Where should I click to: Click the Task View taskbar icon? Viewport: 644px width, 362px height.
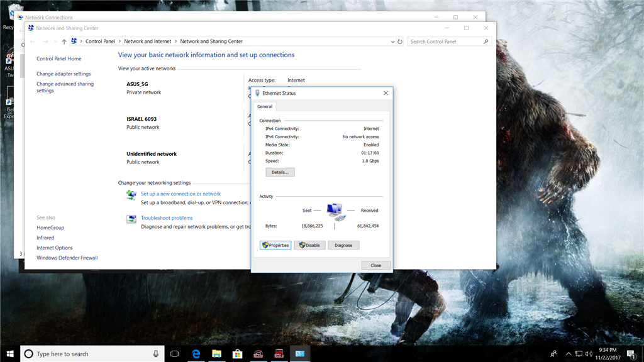point(175,354)
